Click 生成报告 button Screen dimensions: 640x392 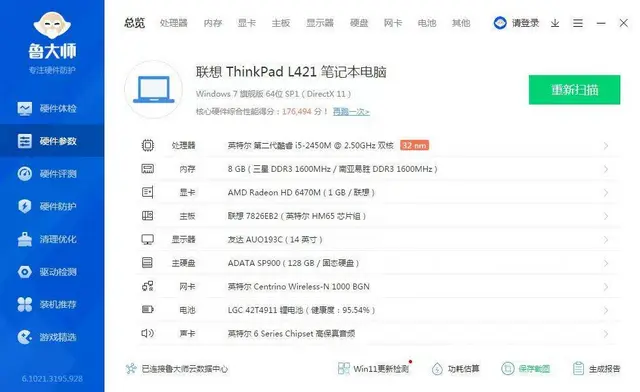coord(596,369)
